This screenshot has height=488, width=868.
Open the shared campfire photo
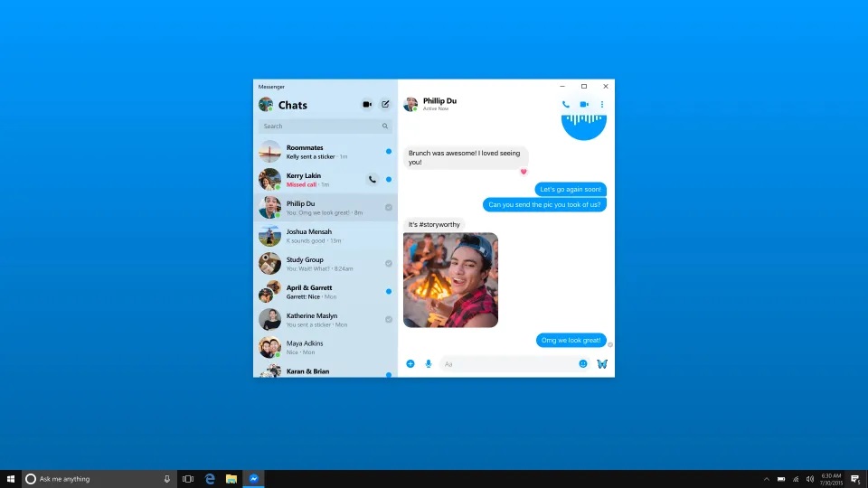pyautogui.click(x=450, y=280)
